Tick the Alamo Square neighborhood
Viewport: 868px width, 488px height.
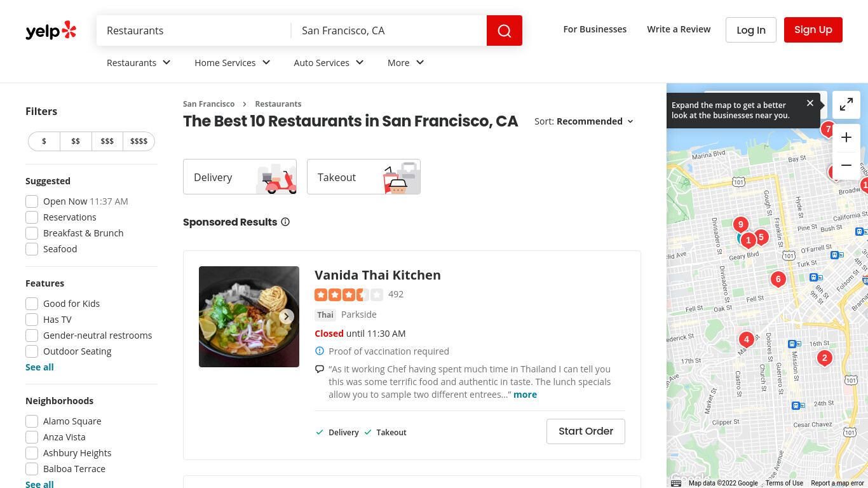[x=32, y=421]
